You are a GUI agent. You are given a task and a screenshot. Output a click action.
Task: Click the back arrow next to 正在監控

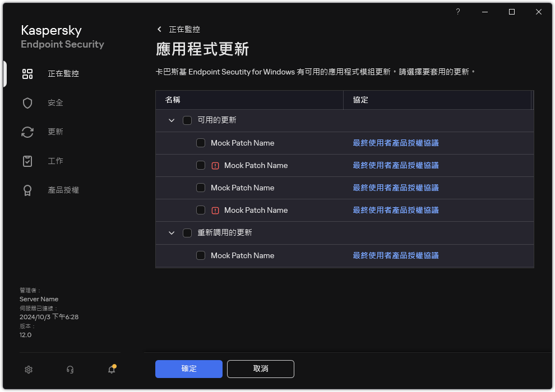pos(160,29)
